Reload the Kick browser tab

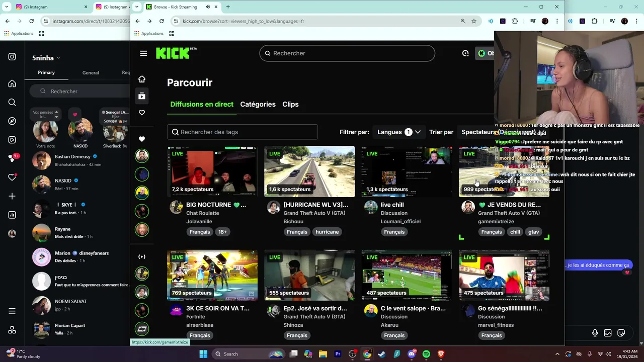162,21
